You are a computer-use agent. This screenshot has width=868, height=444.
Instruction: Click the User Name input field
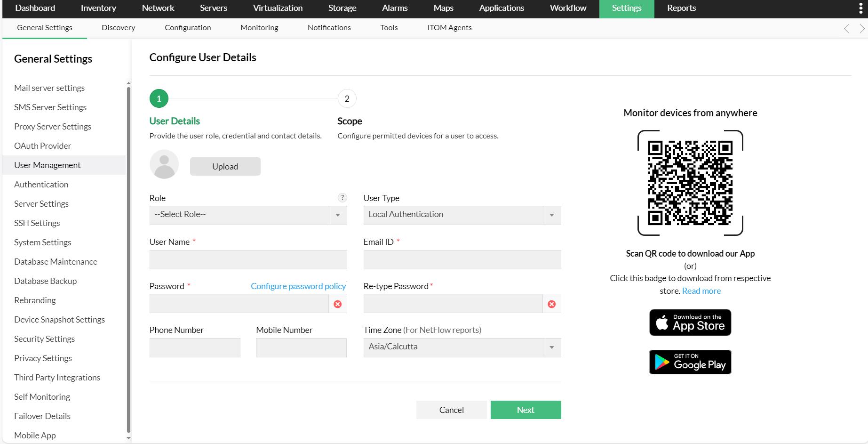click(248, 259)
